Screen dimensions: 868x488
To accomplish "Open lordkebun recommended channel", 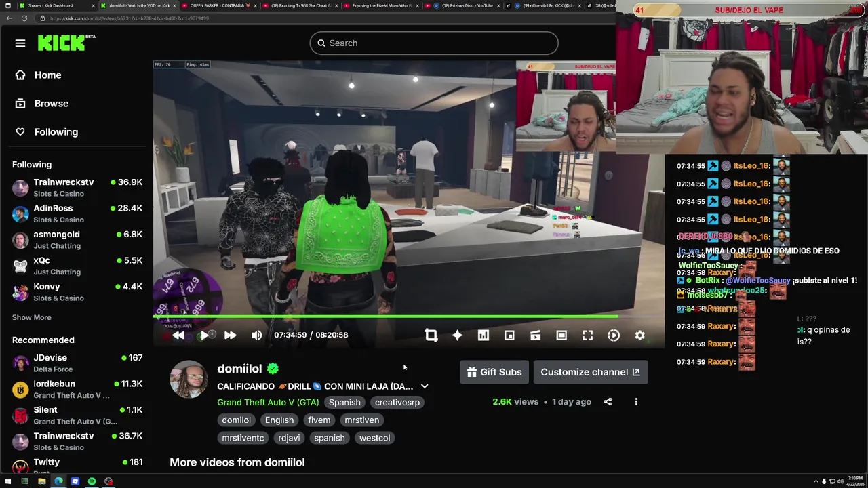I will 77,389.
